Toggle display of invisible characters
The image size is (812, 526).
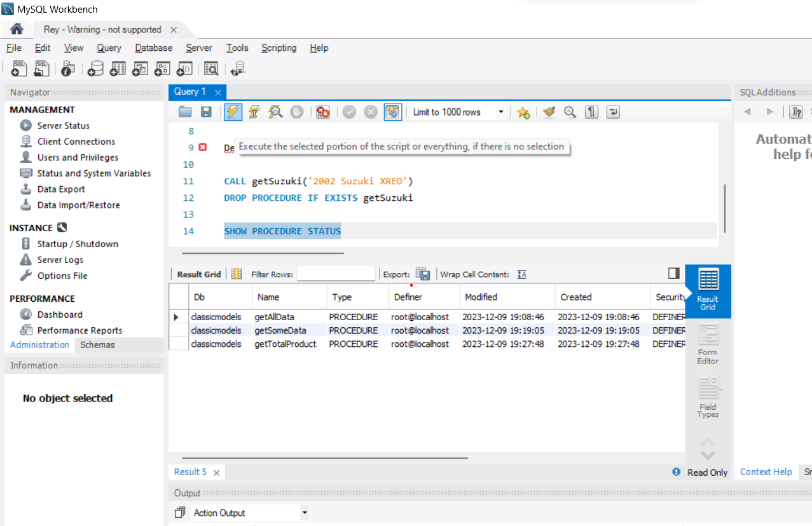click(591, 112)
